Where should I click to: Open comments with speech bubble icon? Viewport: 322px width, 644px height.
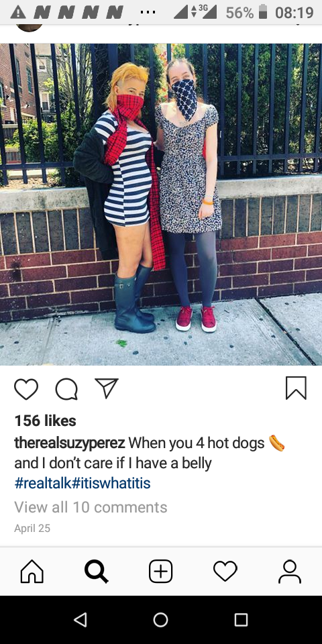66,388
